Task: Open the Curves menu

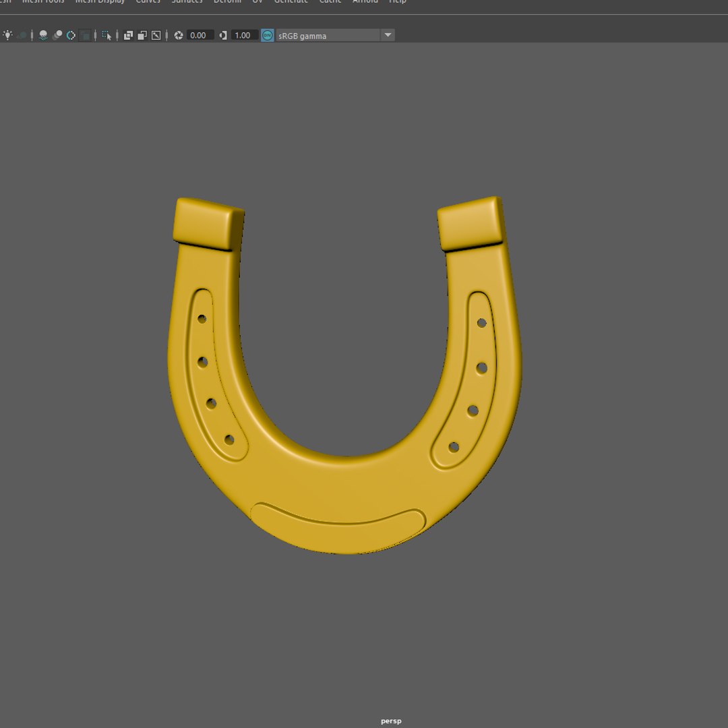Action: (148, 1)
